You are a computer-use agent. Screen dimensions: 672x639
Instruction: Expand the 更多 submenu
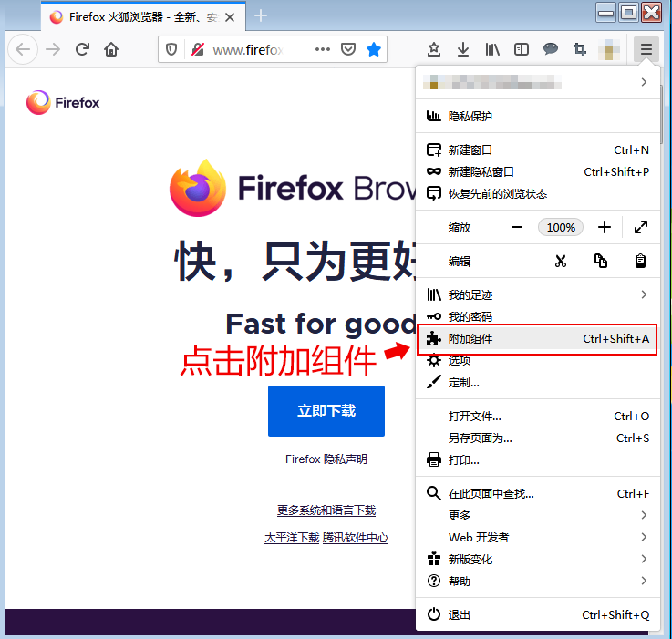click(x=537, y=515)
